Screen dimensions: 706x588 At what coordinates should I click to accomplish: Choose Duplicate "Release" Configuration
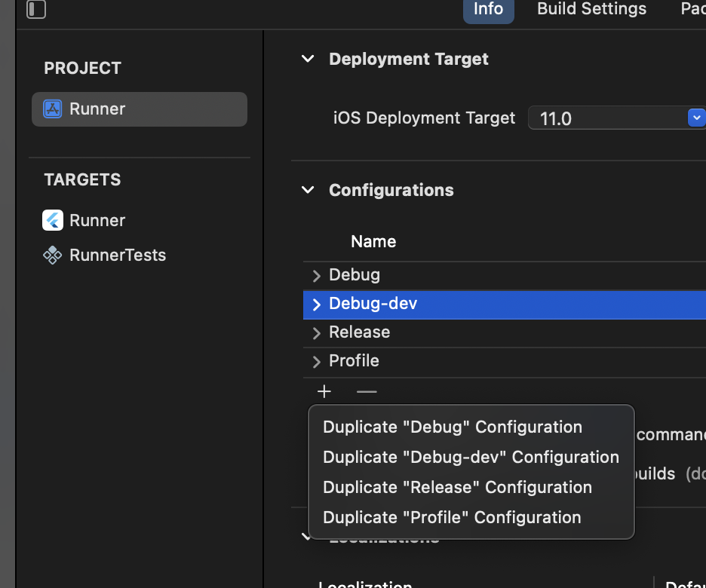pyautogui.click(x=457, y=487)
